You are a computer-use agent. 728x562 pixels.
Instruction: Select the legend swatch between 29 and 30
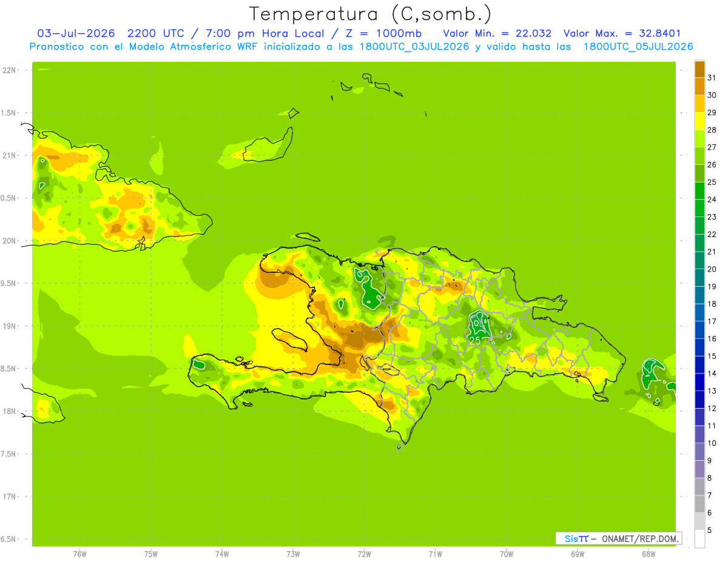pyautogui.click(x=699, y=104)
